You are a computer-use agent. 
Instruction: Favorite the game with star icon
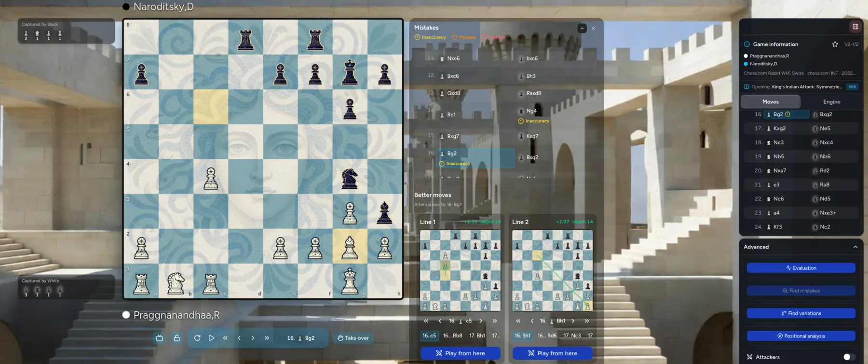835,44
